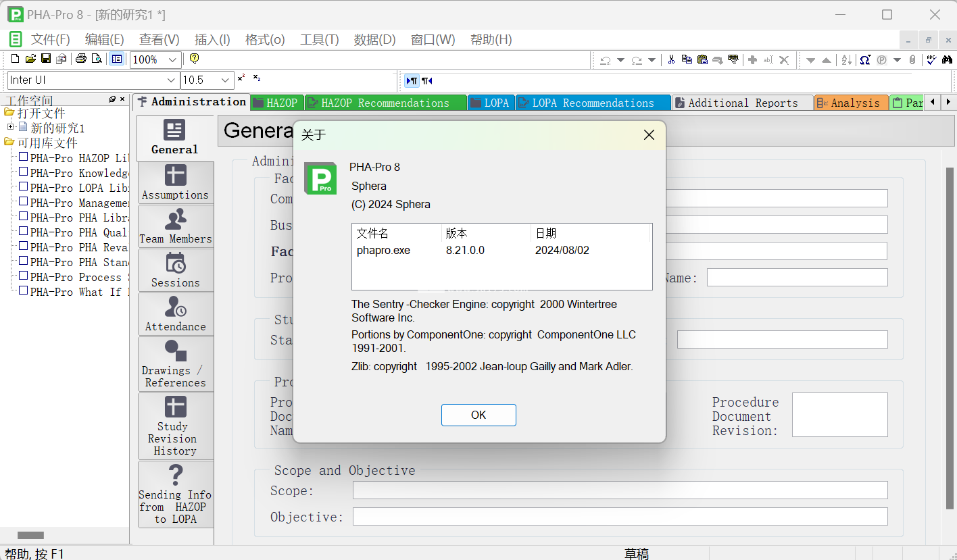This screenshot has width=957, height=560.
Task: Click the binoculars Find icon
Action: click(x=947, y=59)
